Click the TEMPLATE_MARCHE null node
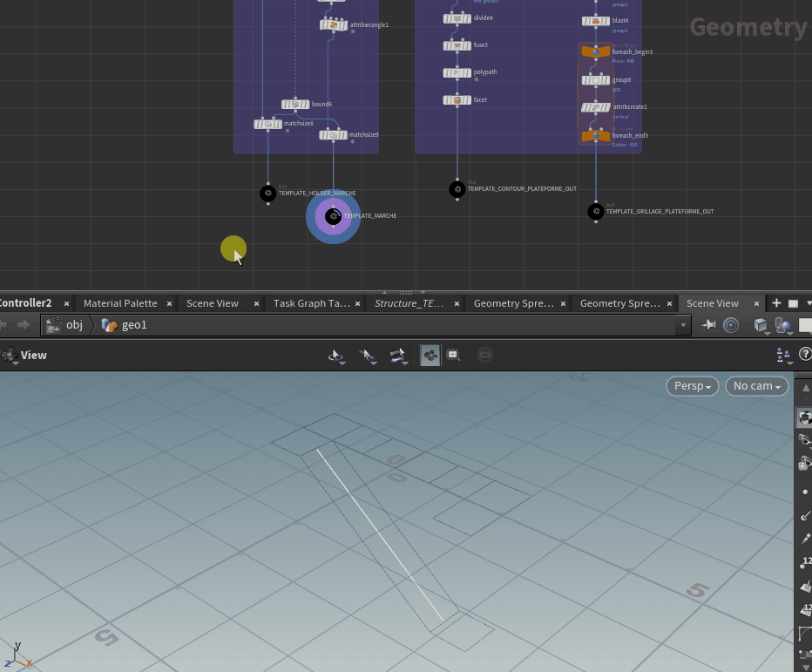The width and height of the screenshot is (812, 672). [333, 216]
